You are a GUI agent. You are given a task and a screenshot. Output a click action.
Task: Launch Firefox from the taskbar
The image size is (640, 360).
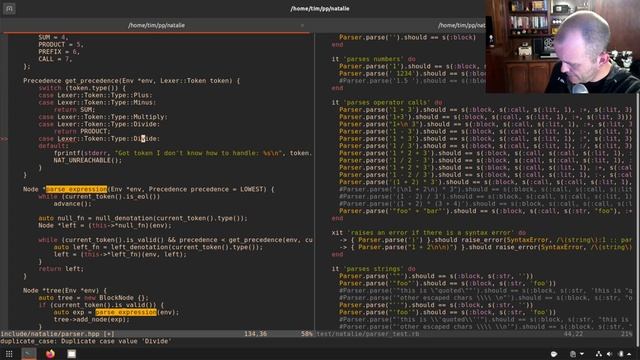click(x=50, y=354)
